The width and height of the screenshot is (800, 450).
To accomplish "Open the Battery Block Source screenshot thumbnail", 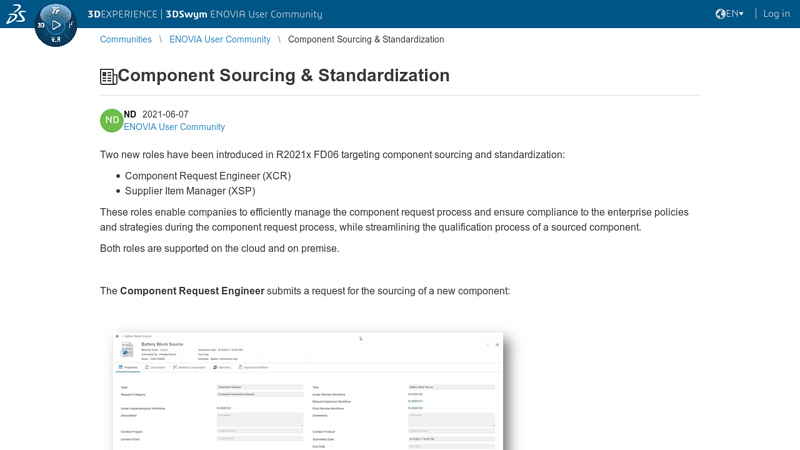I will [308, 391].
